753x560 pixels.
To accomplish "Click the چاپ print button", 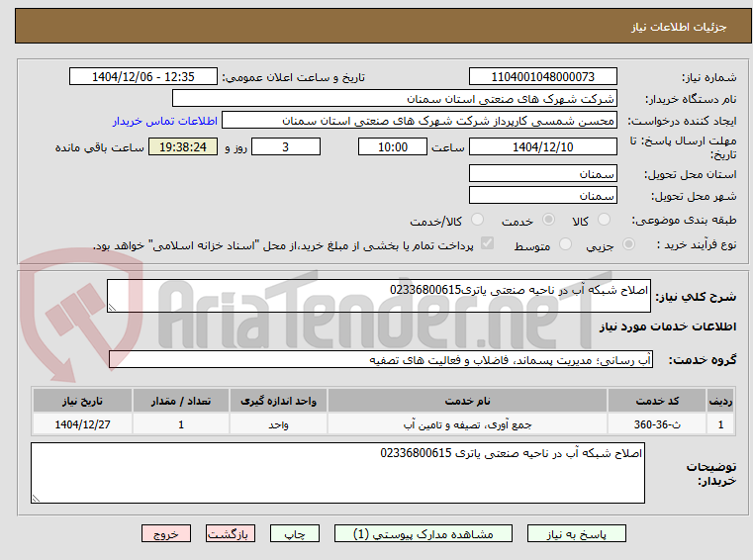I will pos(295,533).
